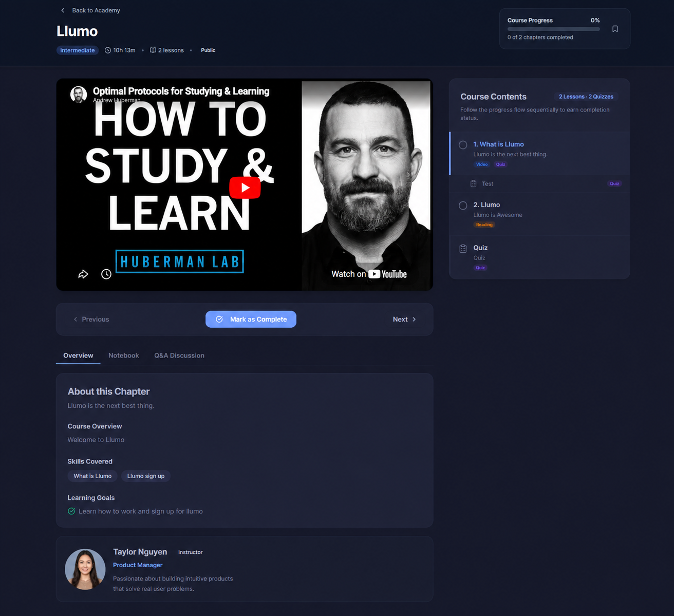Click the book icon beside 2 lessons
The width and height of the screenshot is (674, 616).
[153, 50]
